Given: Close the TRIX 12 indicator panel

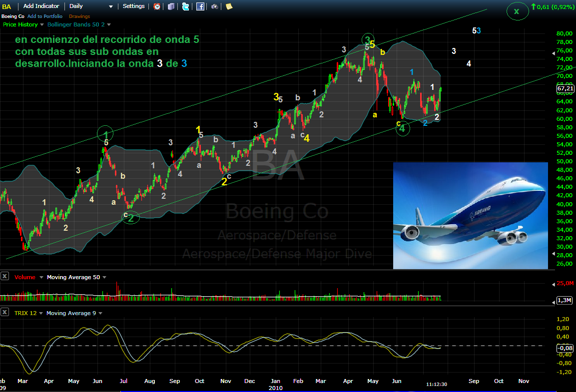Looking at the screenshot, I should tap(4, 312).
